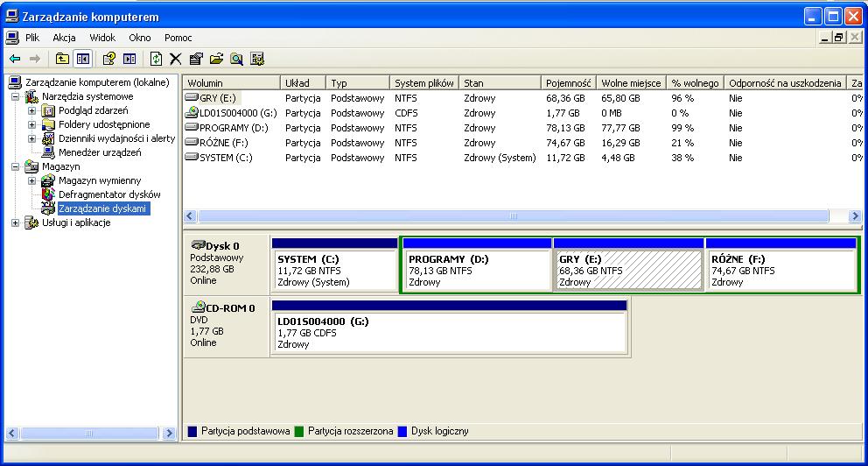The height and width of the screenshot is (466, 868).
Task: Open the Widok menu
Action: tap(102, 38)
